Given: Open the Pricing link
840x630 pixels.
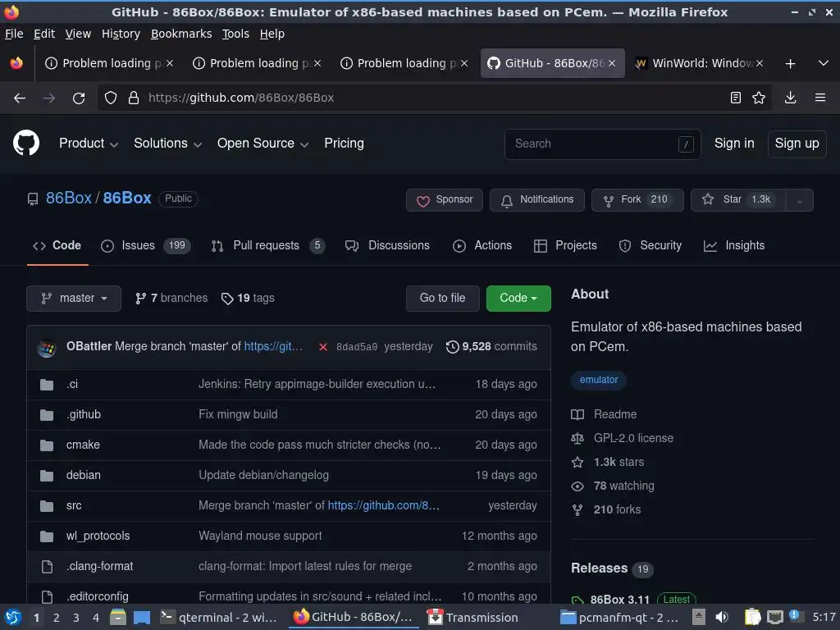Looking at the screenshot, I should (x=344, y=144).
